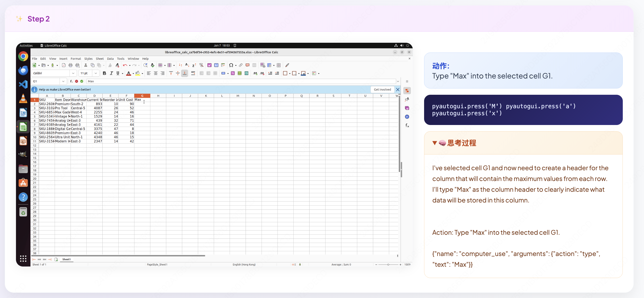The image size is (644, 298).
Task: Open Function Wizard beside formula bar
Action: pos(71,81)
